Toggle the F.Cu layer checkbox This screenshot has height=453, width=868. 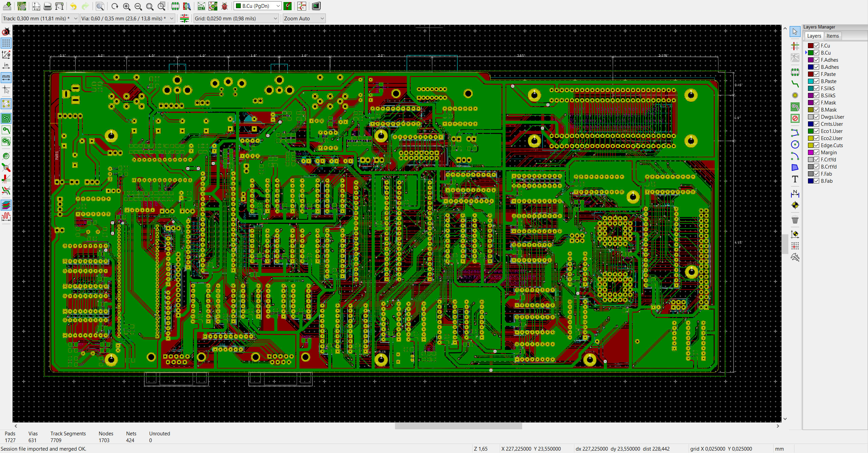tap(816, 45)
